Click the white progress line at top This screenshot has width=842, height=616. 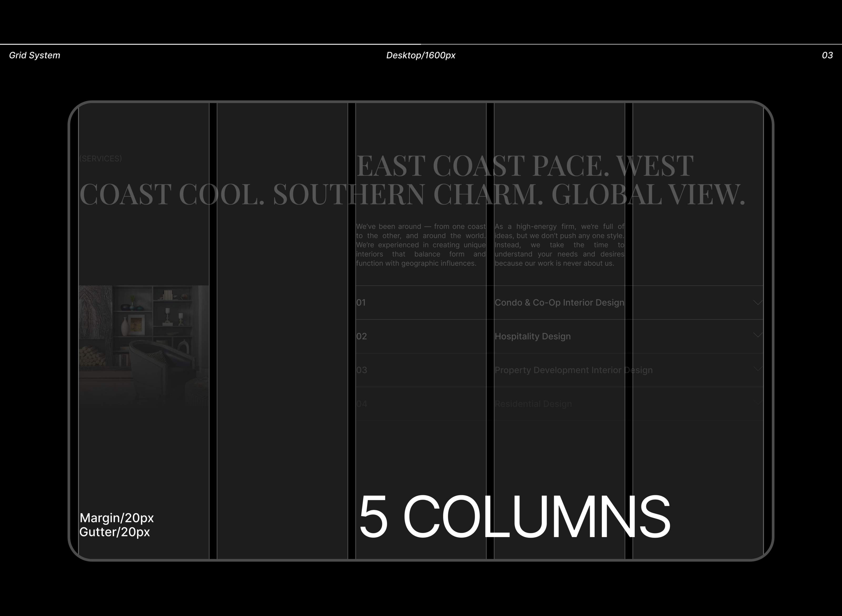tap(210, 44)
